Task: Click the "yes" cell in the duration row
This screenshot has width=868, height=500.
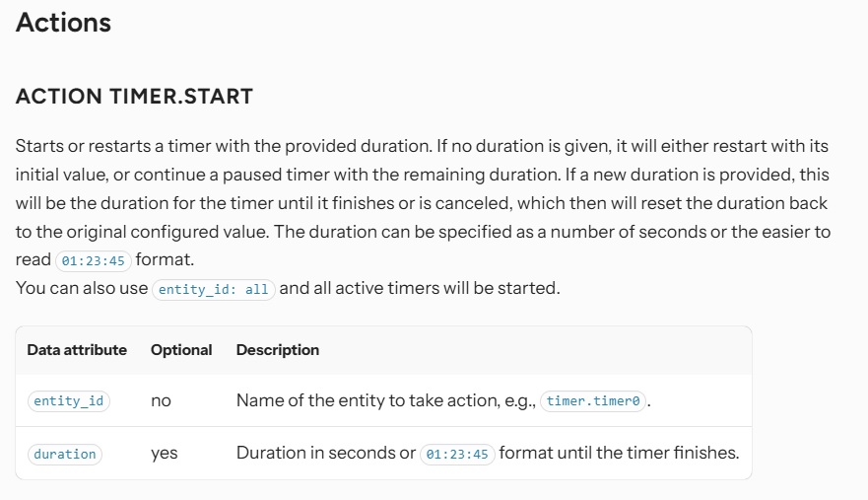Action: pos(164,454)
